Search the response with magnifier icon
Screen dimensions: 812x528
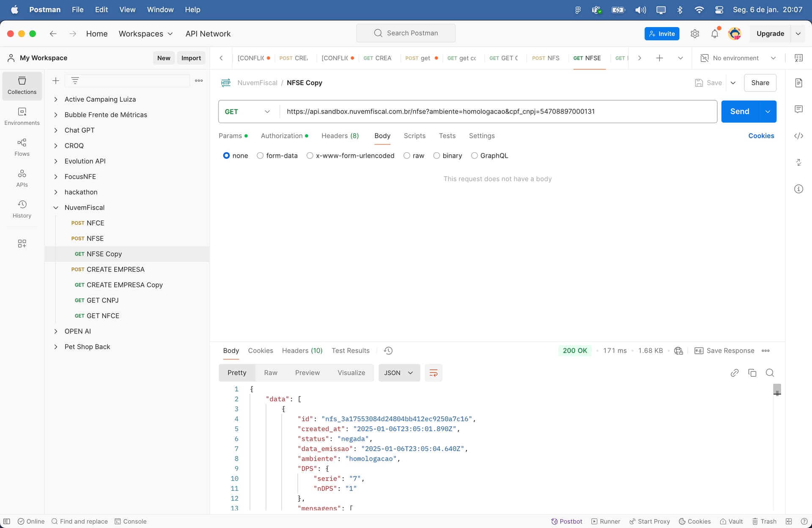(770, 373)
